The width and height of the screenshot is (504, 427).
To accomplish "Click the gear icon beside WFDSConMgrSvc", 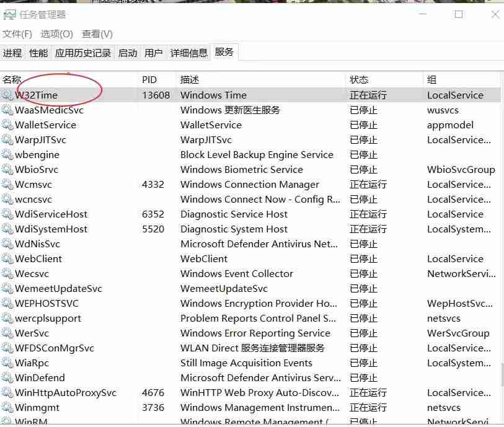I will 7,348.
